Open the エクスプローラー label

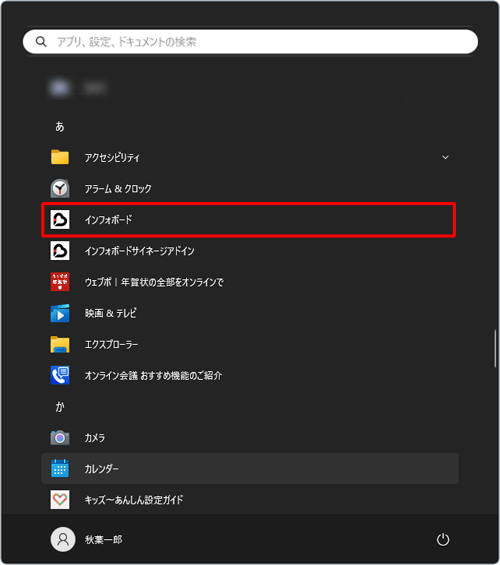click(x=111, y=344)
